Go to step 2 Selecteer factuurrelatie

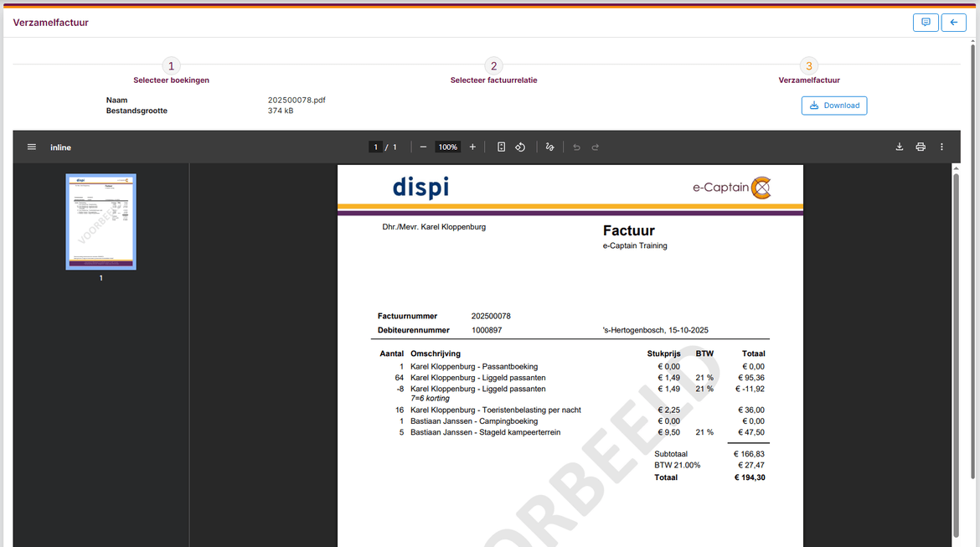(493, 65)
